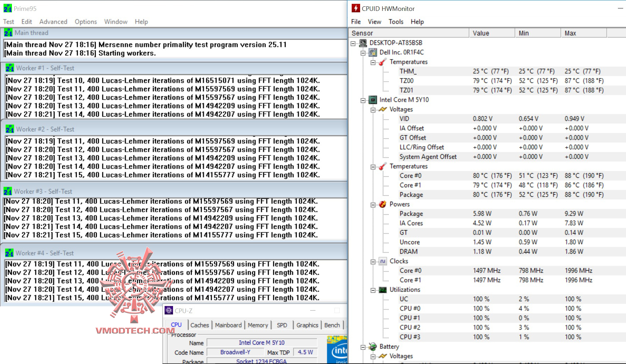Open the HWMonitor Help menu

click(x=417, y=22)
